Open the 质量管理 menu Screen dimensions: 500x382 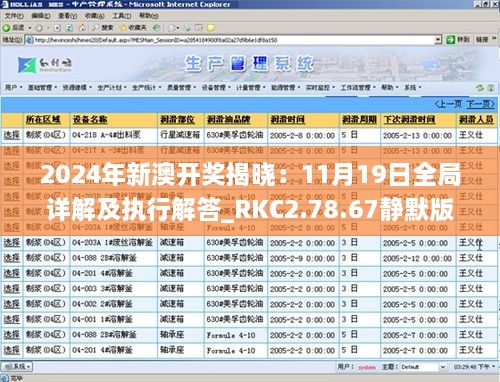[181, 88]
